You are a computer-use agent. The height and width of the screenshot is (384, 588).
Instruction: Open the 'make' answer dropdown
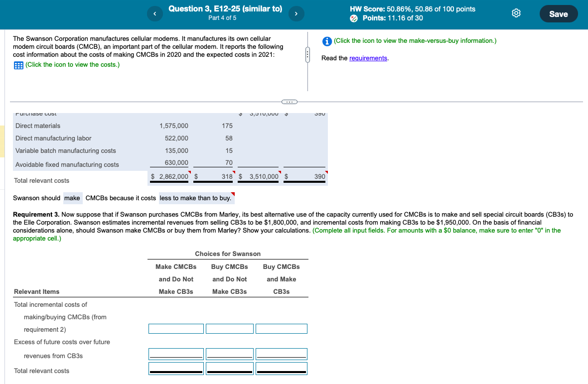tap(72, 198)
